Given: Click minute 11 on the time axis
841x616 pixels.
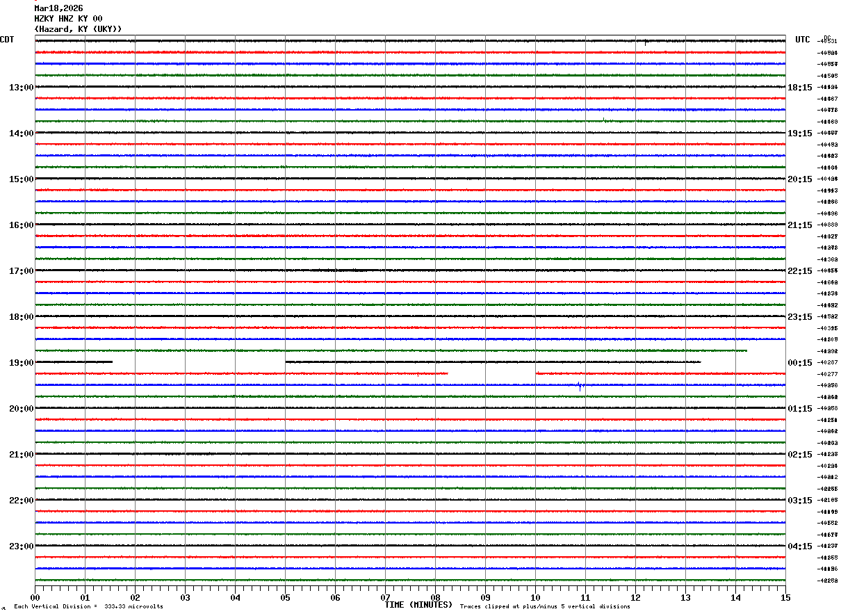Looking at the screenshot, I should pos(585,598).
